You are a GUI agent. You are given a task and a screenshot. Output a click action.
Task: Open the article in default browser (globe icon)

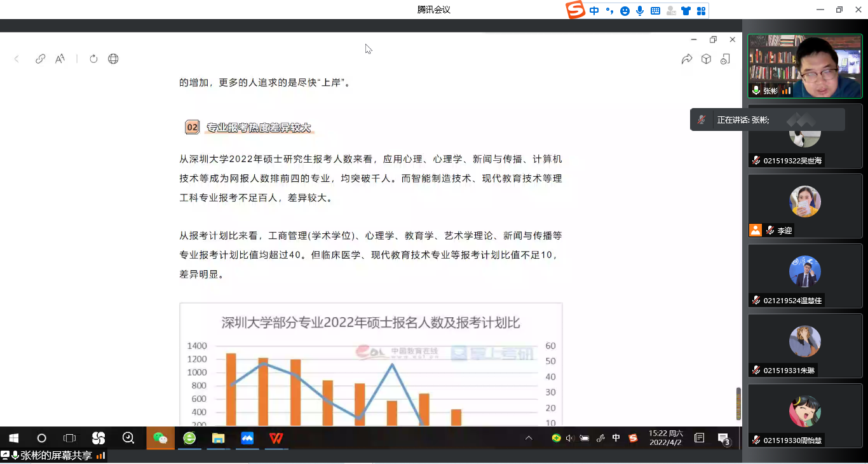pos(113,59)
